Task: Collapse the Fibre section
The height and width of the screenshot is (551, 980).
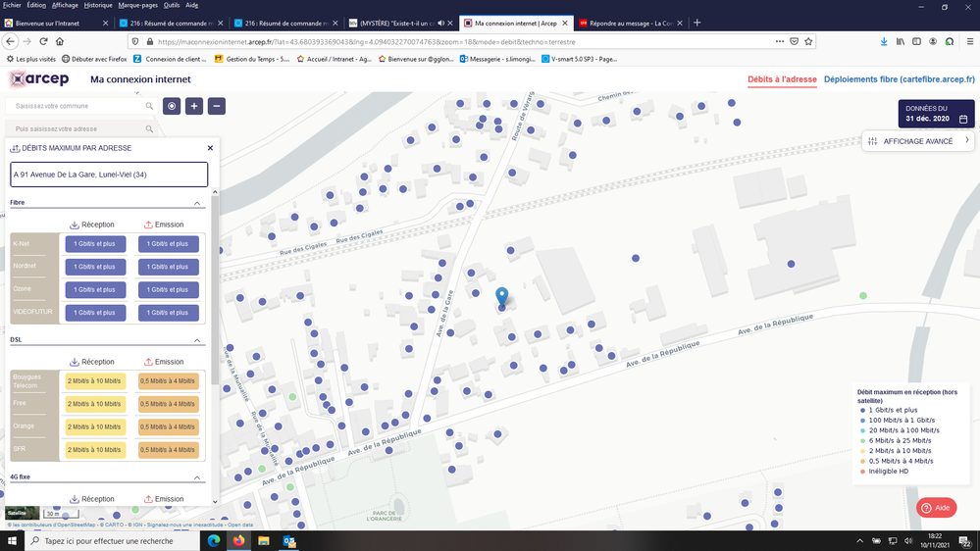Action: pos(198,203)
